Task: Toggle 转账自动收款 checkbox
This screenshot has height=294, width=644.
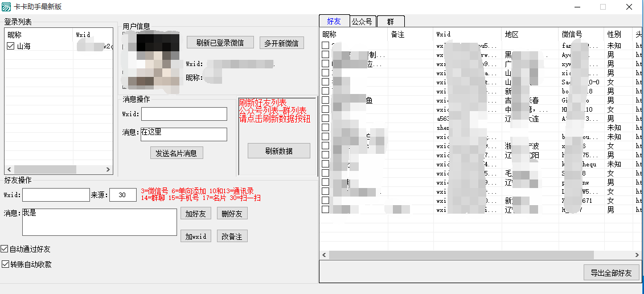Action: pyautogui.click(x=6, y=264)
